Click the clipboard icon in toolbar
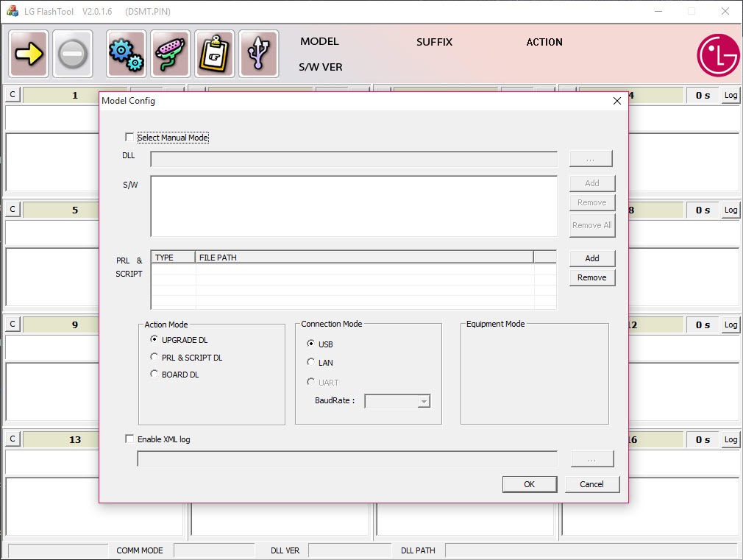This screenshot has width=743, height=560. [x=214, y=54]
